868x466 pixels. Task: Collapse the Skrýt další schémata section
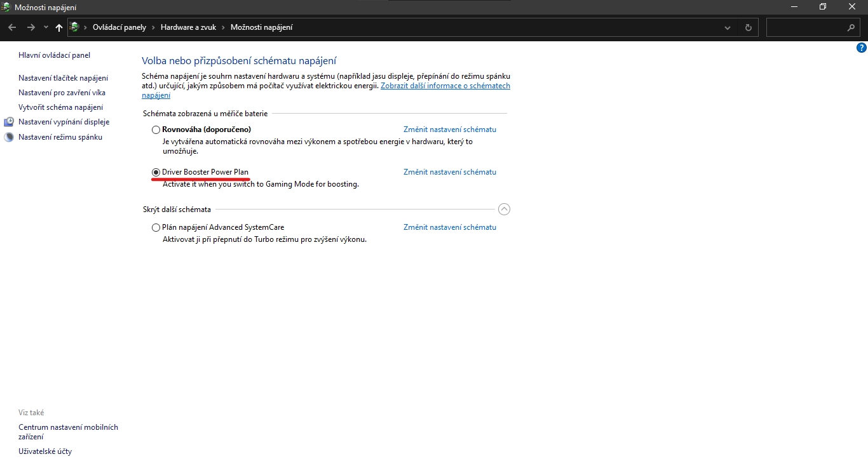(x=504, y=209)
